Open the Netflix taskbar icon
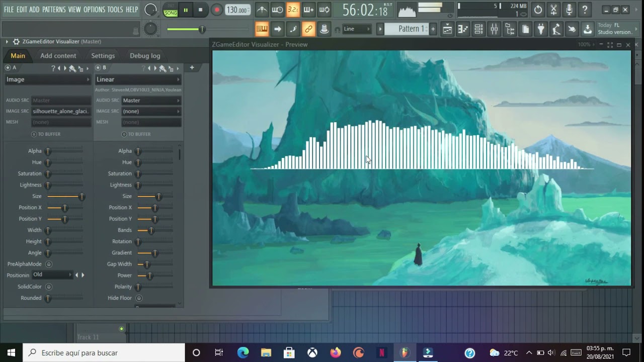 pos(382,352)
